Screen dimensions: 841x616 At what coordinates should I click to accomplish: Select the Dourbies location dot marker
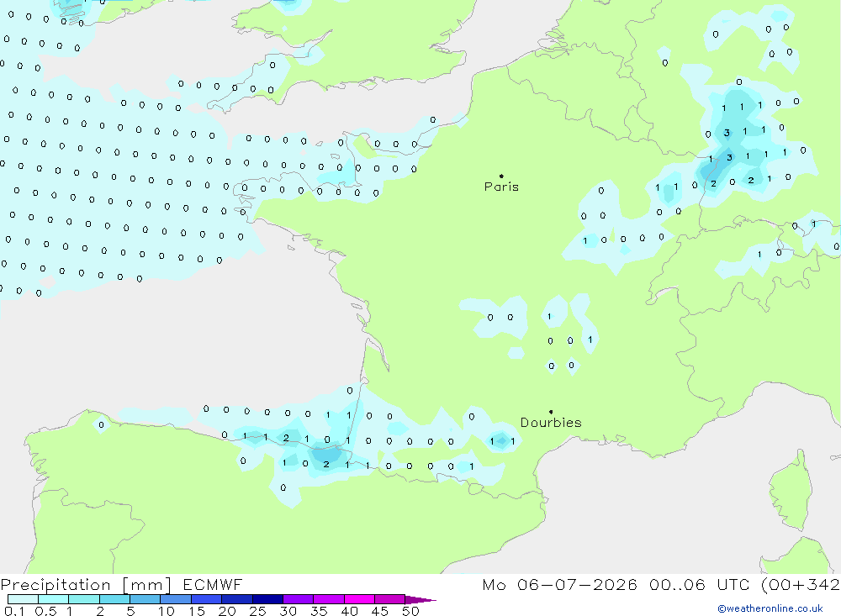[551, 412]
